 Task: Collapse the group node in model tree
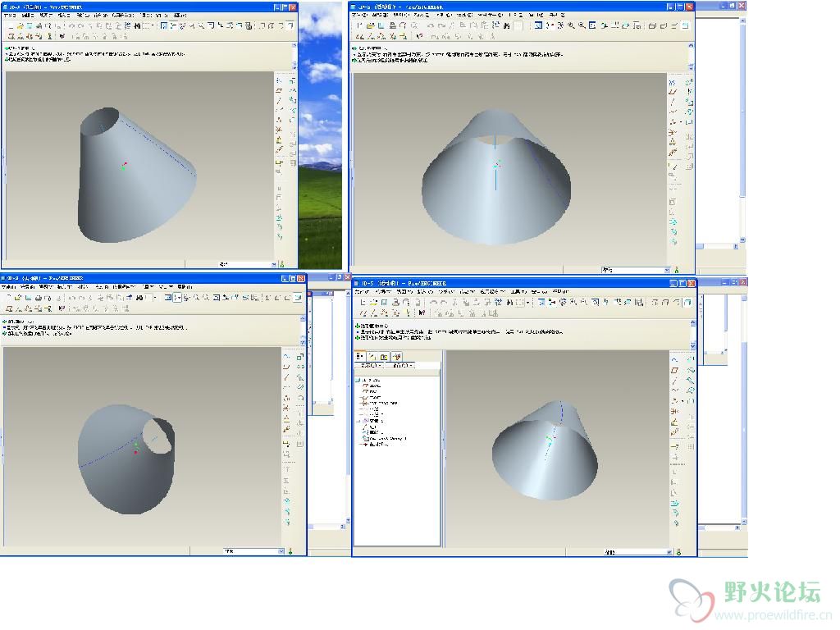pos(358,421)
